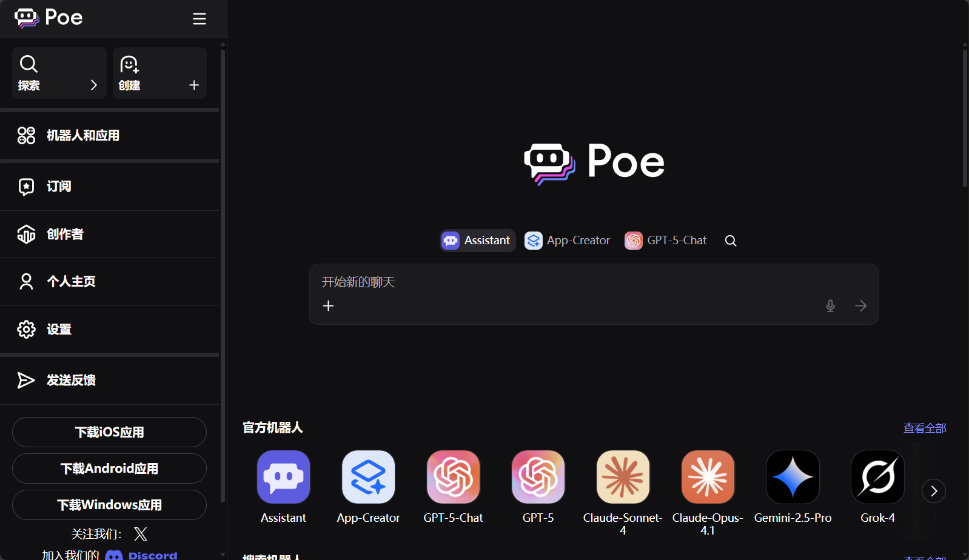Click the 关注我们: label text
The width and height of the screenshot is (969, 560).
(x=96, y=534)
